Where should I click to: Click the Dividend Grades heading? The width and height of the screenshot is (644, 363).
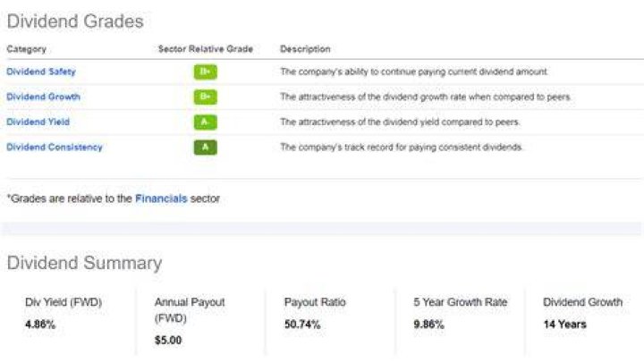tap(75, 21)
